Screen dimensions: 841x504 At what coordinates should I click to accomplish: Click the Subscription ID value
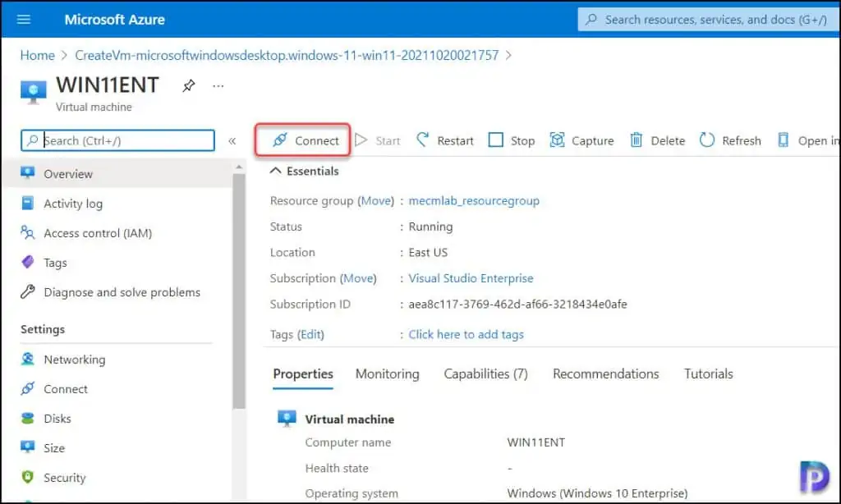[x=517, y=305]
